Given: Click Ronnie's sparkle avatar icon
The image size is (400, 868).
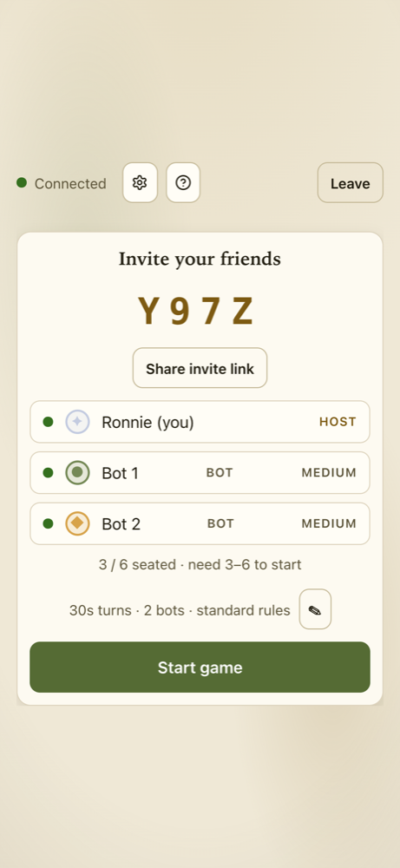Looking at the screenshot, I should 77,422.
